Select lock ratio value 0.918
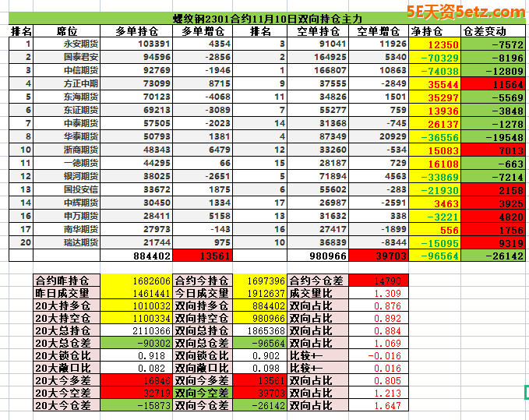This screenshot has width=529, height=420. 136,355
